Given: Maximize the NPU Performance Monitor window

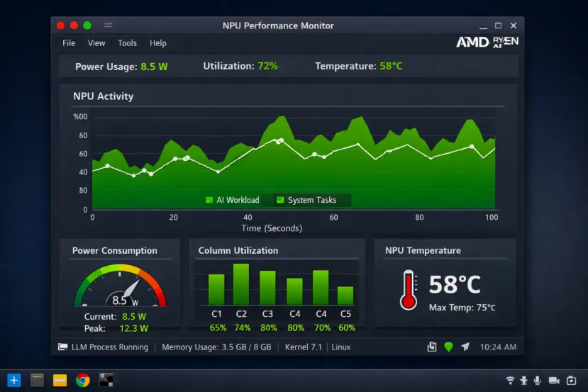Looking at the screenshot, I should (499, 26).
